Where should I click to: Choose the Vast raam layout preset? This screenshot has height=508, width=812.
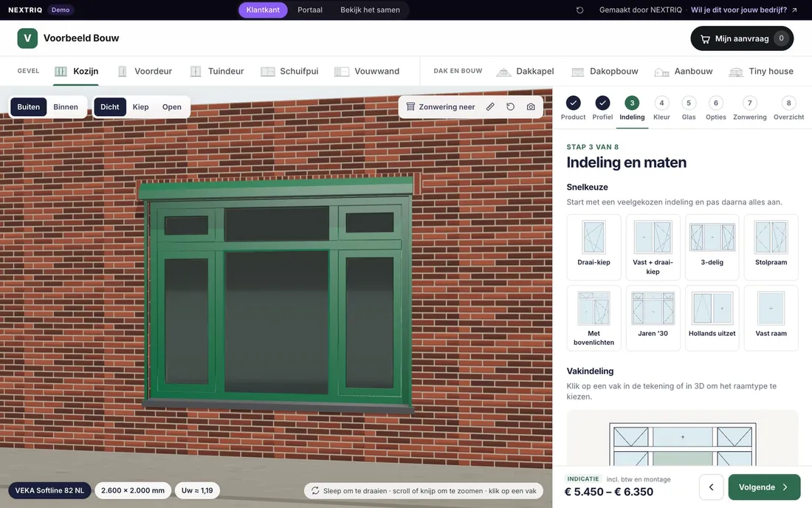tap(771, 318)
